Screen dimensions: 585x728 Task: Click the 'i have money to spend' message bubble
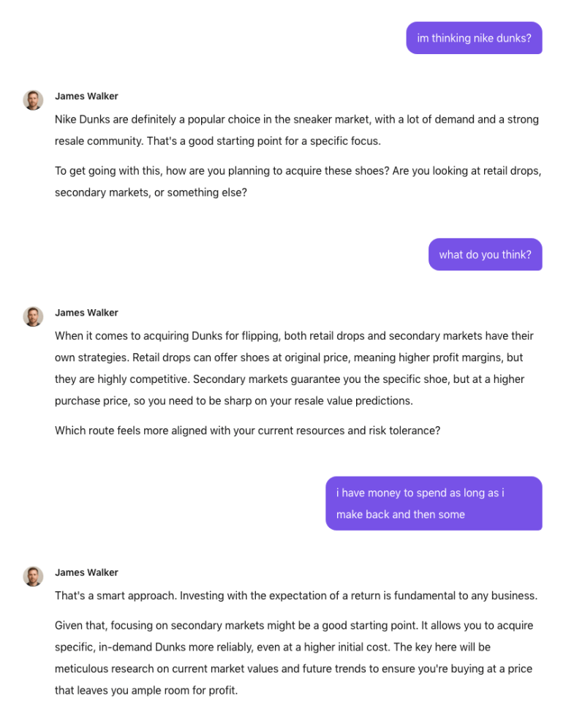tap(434, 504)
